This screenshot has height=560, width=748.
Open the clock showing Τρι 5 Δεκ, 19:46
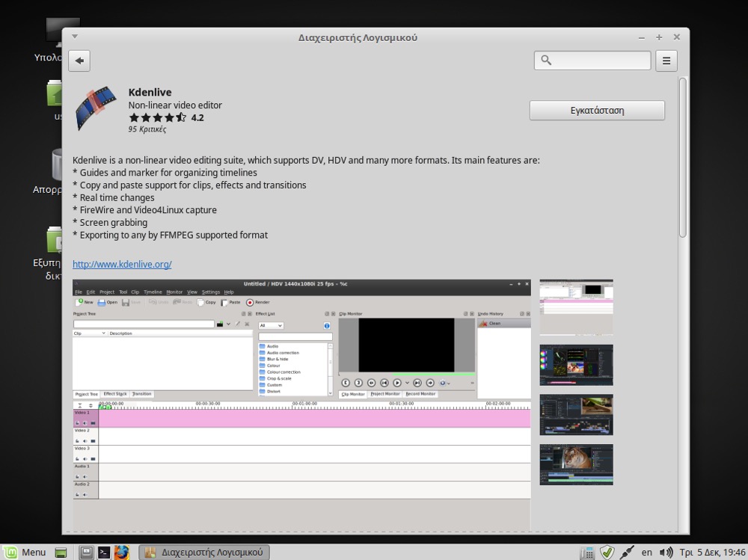coord(712,553)
